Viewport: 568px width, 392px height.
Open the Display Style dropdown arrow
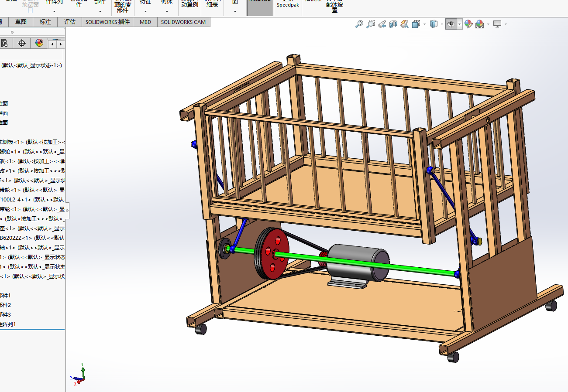[442, 24]
